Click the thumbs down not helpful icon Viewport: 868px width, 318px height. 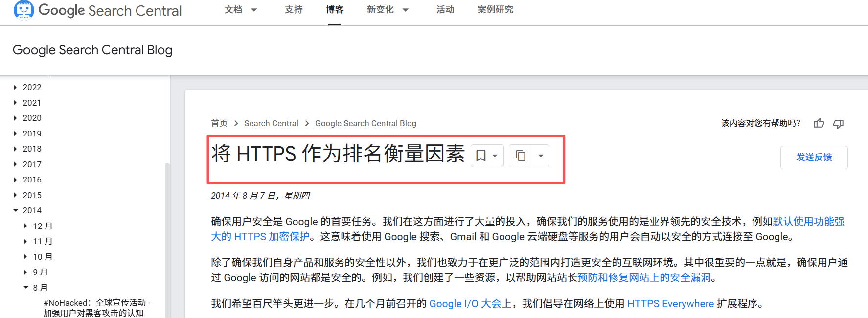[x=839, y=124]
